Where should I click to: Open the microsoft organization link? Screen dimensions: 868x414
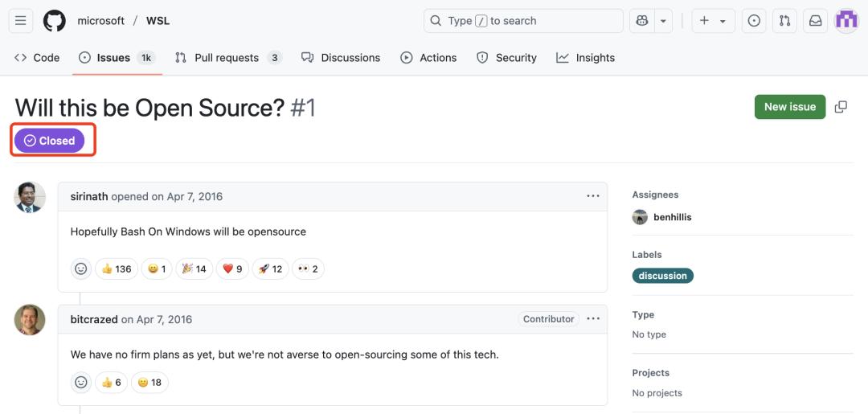pyautogui.click(x=100, y=21)
